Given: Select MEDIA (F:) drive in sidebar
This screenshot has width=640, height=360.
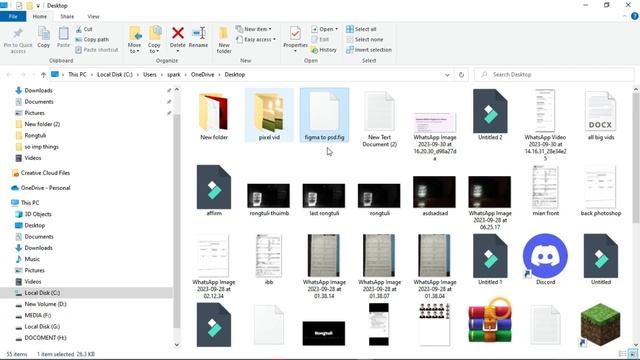Looking at the screenshot, I should pos(38,315).
